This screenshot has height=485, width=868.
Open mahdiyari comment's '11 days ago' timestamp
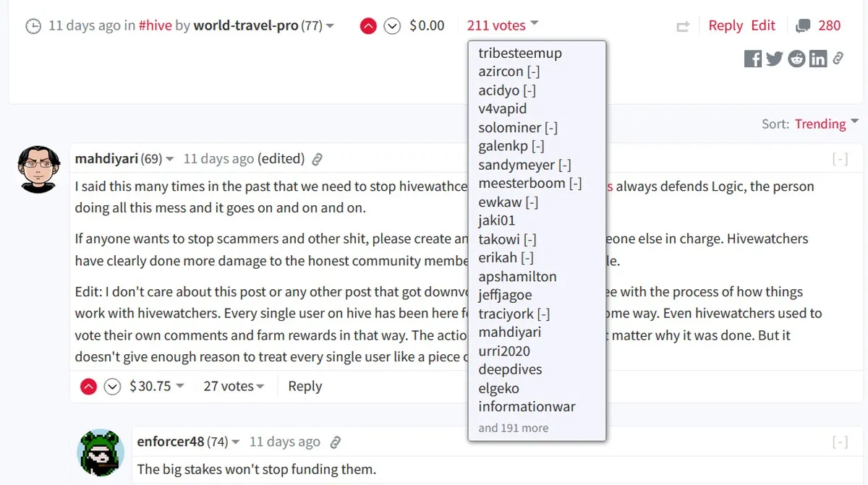tap(218, 158)
